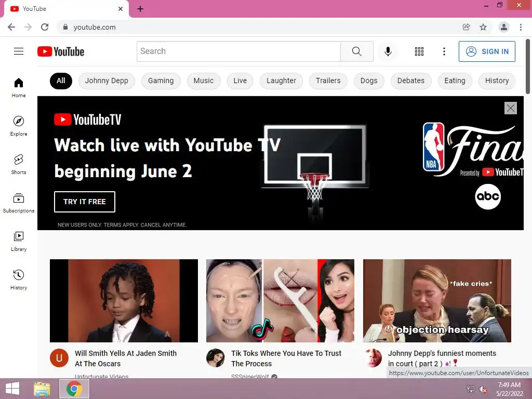
Task: Select the Debates filter chip
Action: [411, 81]
